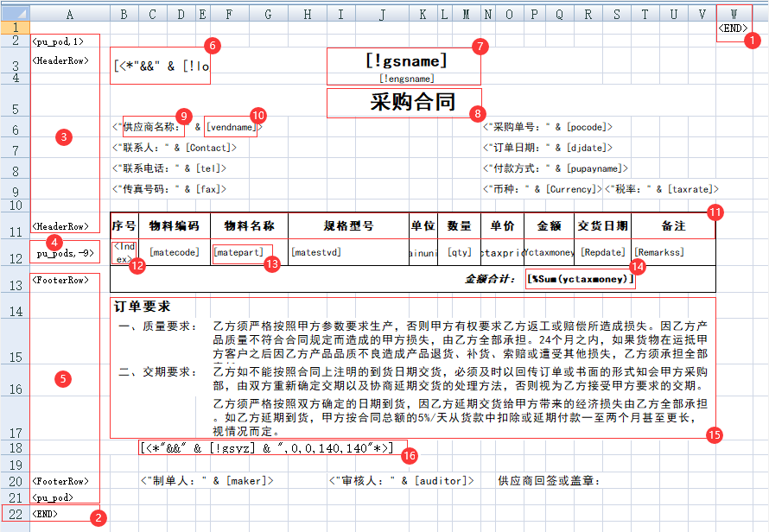
Task: Click the 交货日期 column heading
Action: click(x=602, y=225)
